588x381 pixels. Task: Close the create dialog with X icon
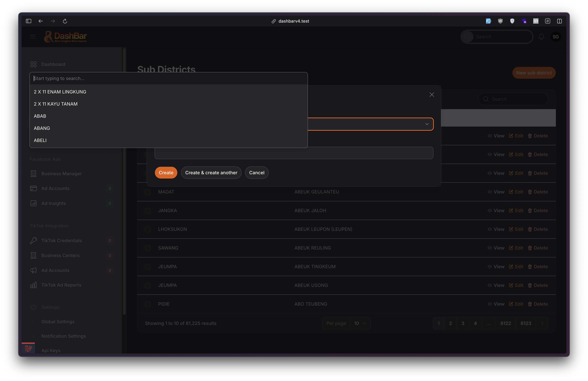[x=432, y=95]
